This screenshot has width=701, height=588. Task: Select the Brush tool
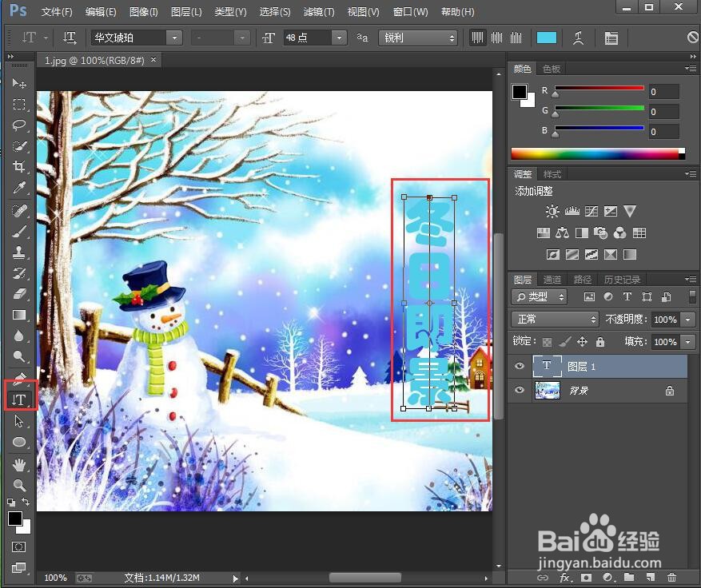(x=18, y=232)
